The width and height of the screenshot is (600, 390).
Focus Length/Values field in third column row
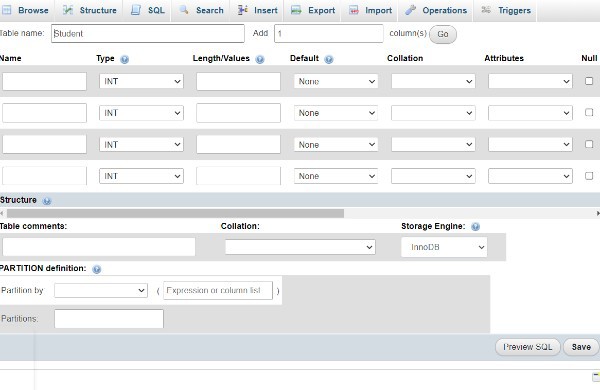click(238, 144)
